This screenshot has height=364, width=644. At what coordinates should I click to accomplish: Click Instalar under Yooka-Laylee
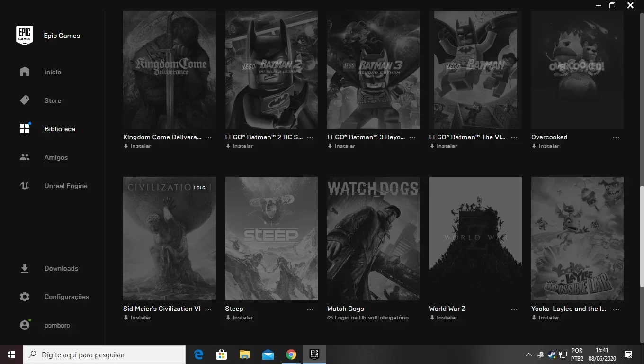(x=546, y=318)
